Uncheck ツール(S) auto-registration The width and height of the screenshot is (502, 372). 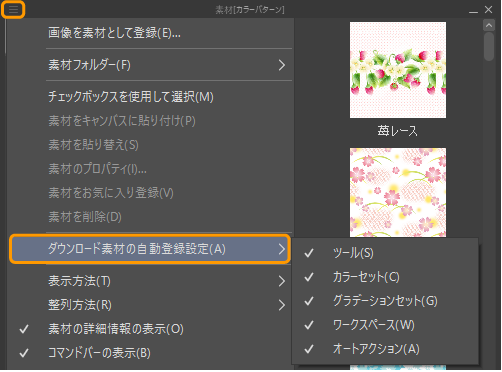(x=385, y=253)
